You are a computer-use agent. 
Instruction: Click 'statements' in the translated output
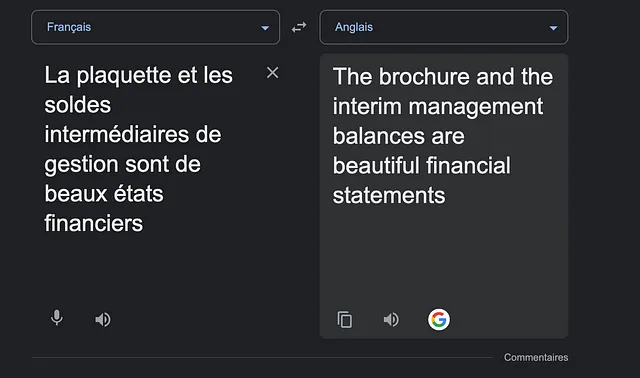(x=389, y=195)
